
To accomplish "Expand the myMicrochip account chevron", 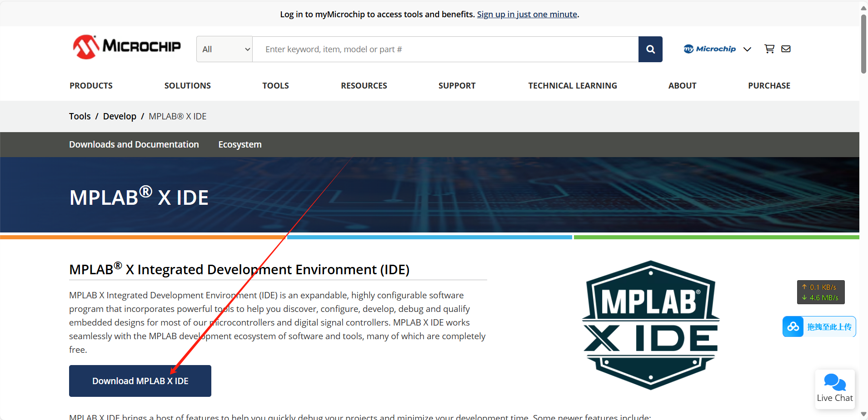I will point(747,49).
